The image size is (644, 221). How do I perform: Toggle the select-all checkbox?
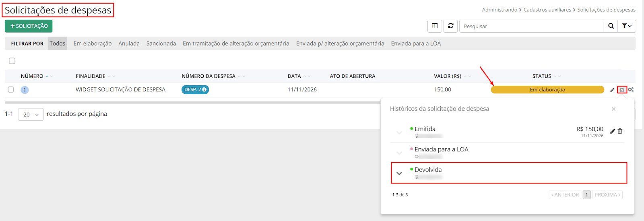[x=12, y=61]
